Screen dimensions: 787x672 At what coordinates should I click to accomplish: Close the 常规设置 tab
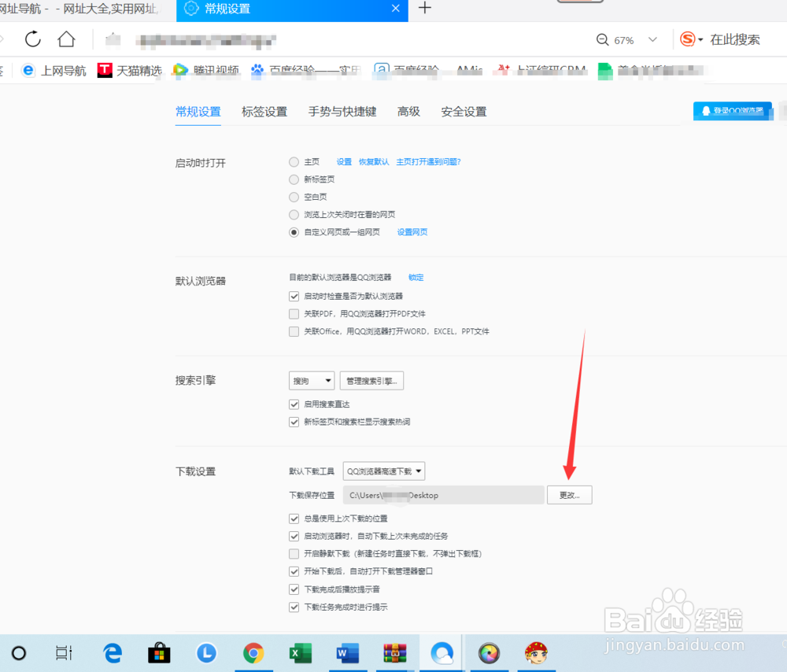(396, 9)
